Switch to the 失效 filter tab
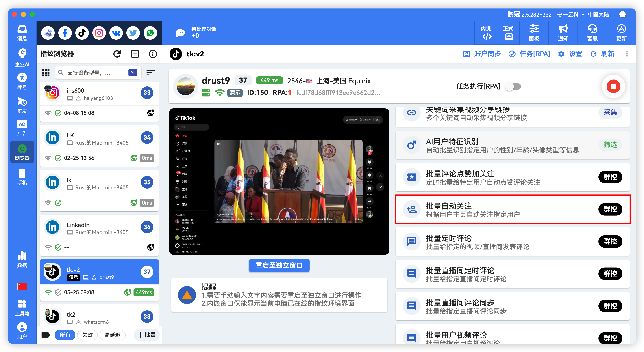This screenshot has height=352, width=644. tap(87, 335)
